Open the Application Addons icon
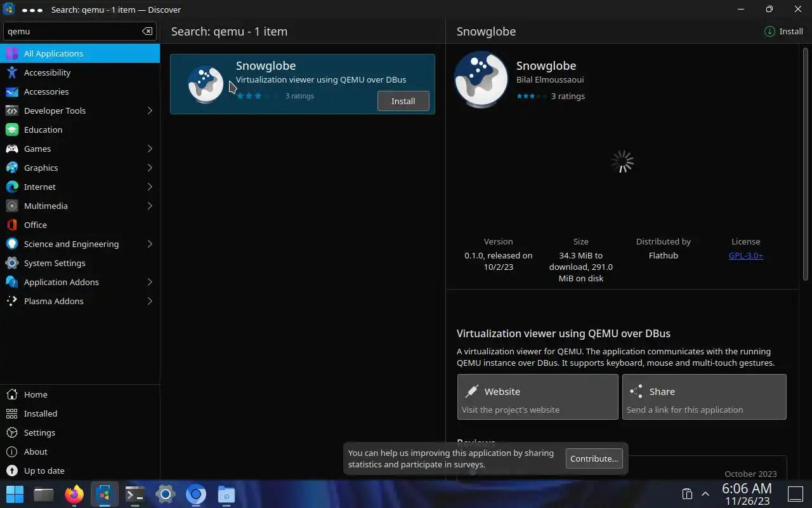The image size is (812, 508). coord(12,282)
